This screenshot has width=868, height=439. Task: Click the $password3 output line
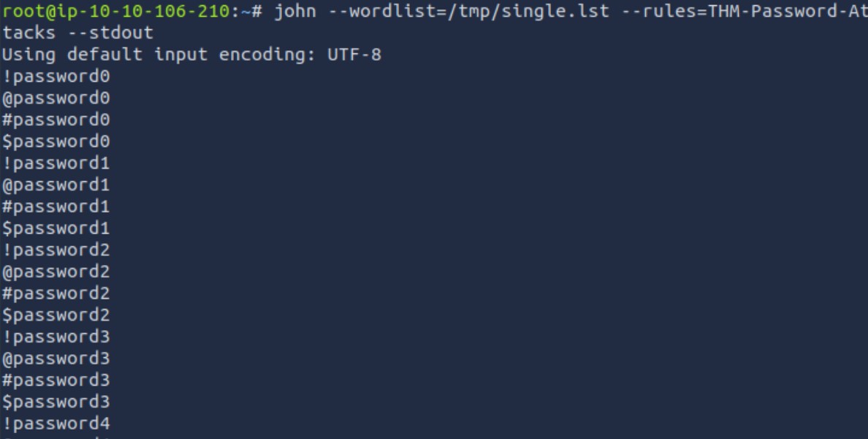pyautogui.click(x=56, y=402)
